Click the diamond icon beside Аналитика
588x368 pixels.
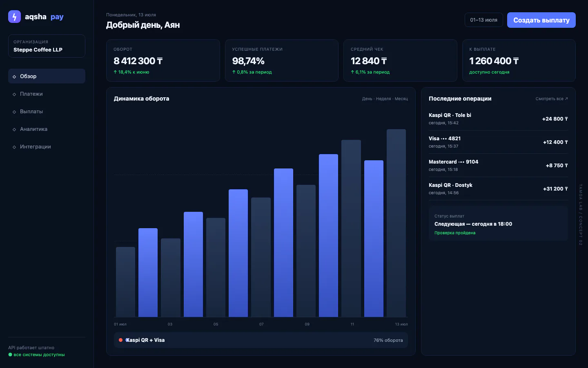[x=14, y=130]
